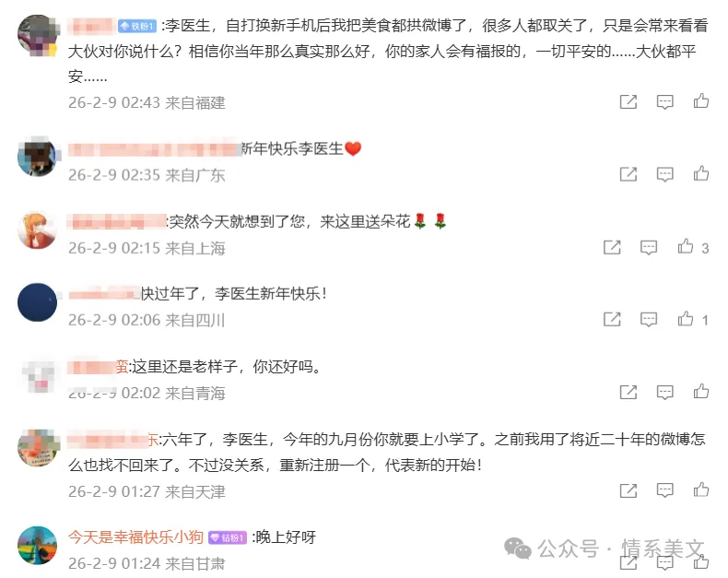The height and width of the screenshot is (578, 728).
Task: Share the 青海 comment at 02:02
Action: (628, 392)
